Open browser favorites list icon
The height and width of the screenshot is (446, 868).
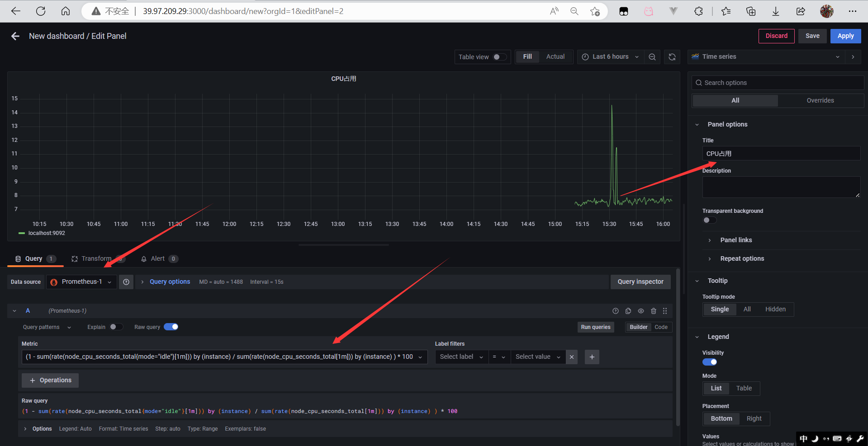tap(726, 11)
